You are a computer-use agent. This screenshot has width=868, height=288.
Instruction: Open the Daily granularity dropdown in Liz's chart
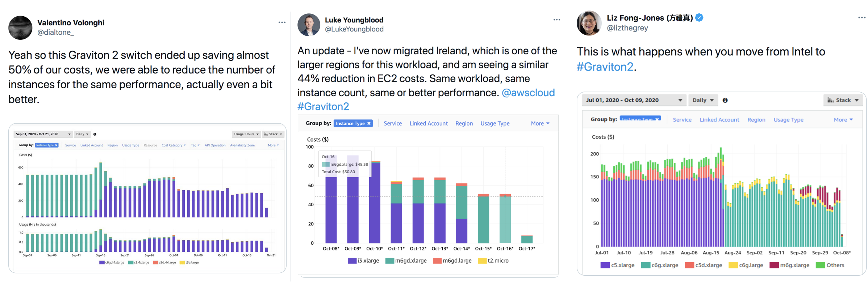coord(703,100)
